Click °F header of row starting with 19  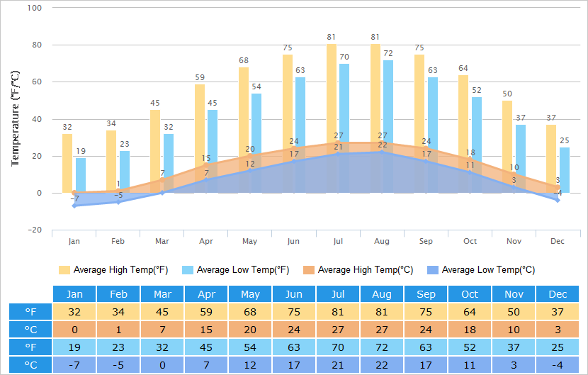point(30,347)
